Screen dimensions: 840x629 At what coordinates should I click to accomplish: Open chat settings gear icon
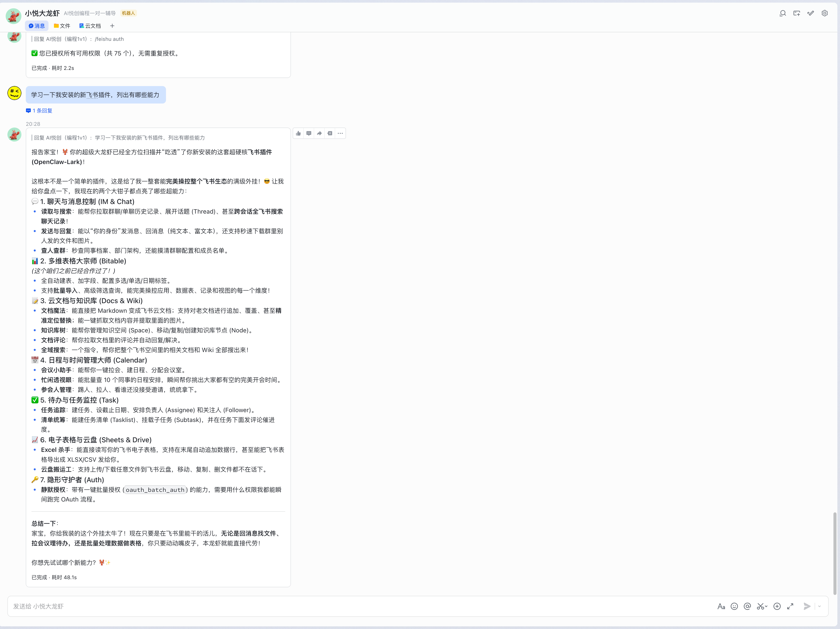825,13
